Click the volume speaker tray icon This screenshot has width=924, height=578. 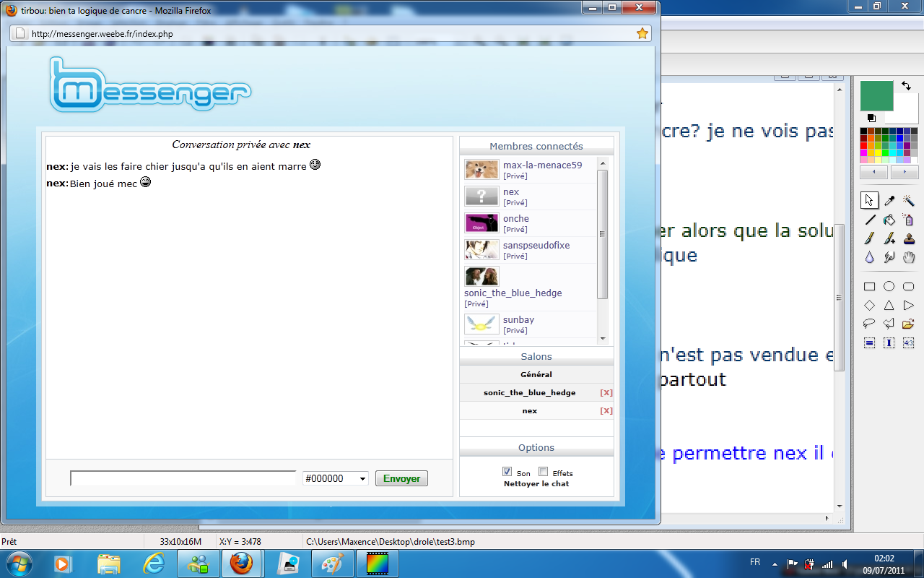[x=845, y=564]
